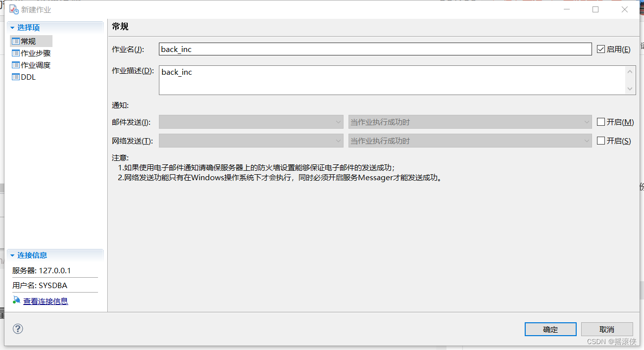Open the 邮件发送 recipient dropdown
644x350 pixels.
coord(251,122)
